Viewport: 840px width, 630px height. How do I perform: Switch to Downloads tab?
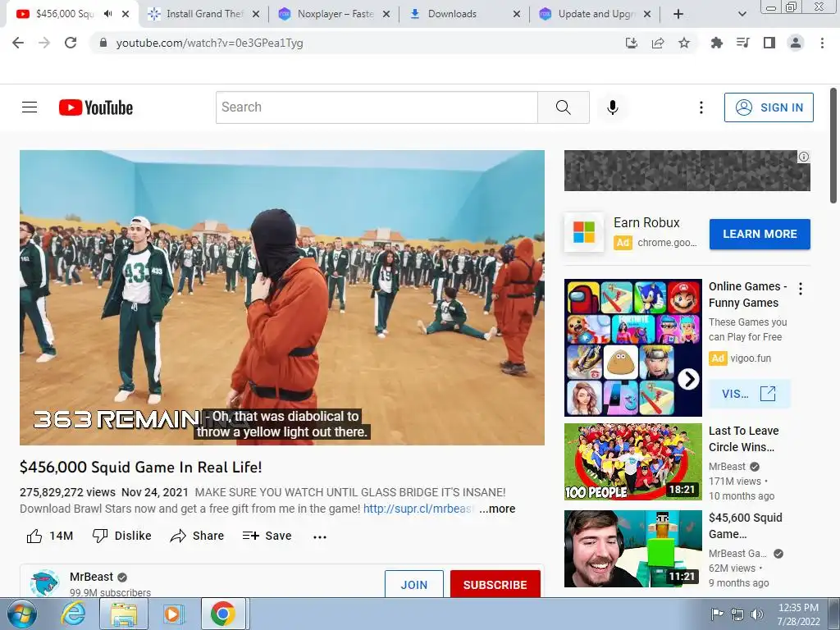[x=466, y=14]
